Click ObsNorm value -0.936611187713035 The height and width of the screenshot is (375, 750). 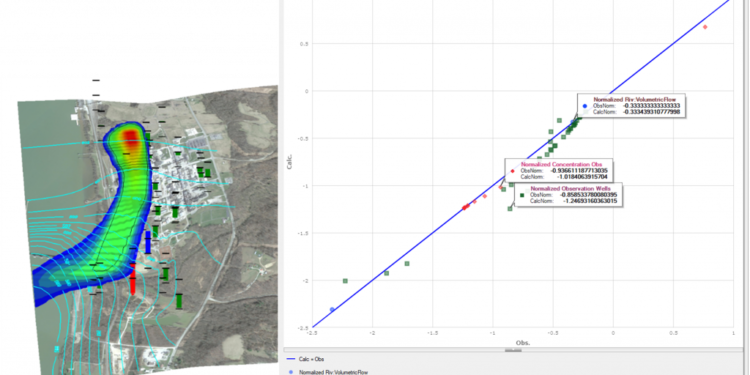coord(580,170)
